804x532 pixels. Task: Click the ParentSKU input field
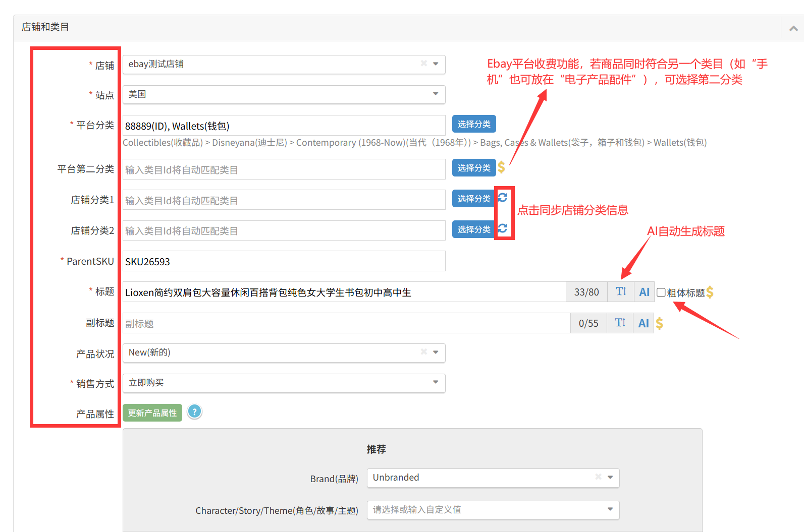coord(284,261)
